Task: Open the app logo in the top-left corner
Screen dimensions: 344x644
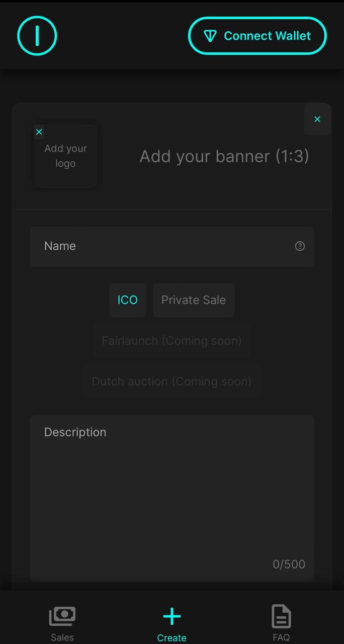Action: (x=37, y=35)
